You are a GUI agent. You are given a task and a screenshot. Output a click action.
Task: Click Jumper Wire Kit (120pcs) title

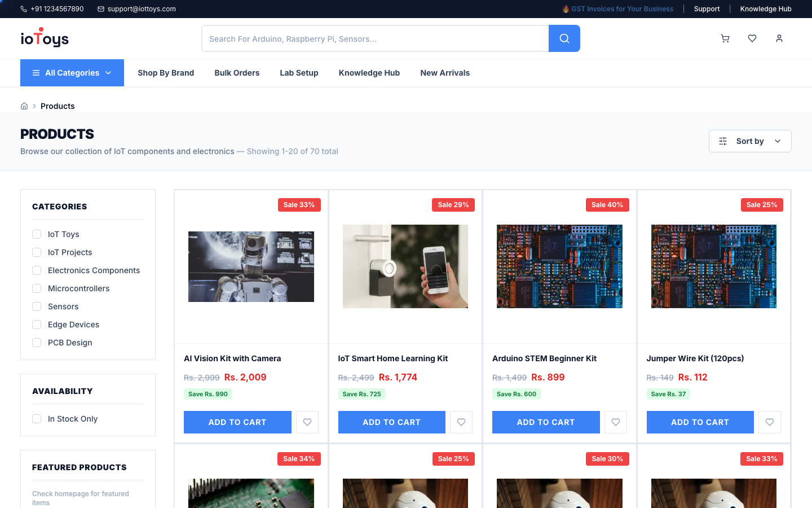pos(695,358)
